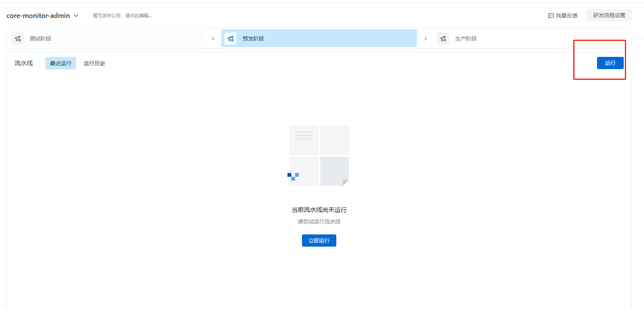Select the 预发阶段 stage
The image size is (644, 310).
click(x=319, y=39)
